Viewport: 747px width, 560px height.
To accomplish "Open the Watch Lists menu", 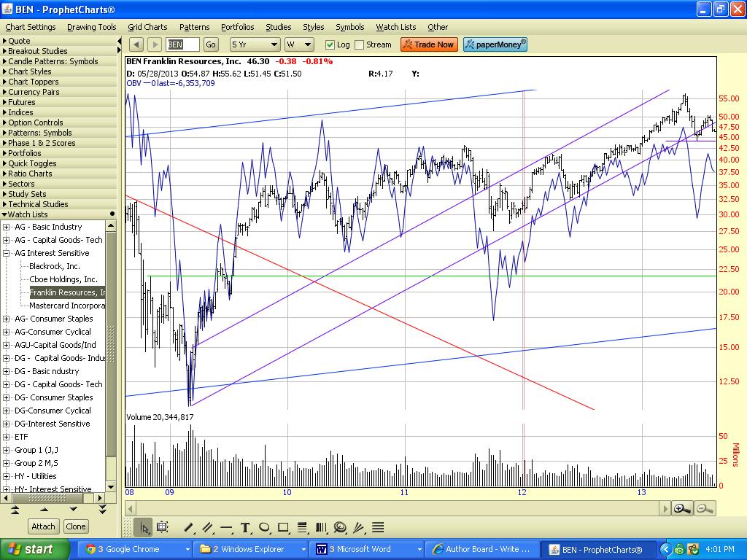I will [396, 27].
